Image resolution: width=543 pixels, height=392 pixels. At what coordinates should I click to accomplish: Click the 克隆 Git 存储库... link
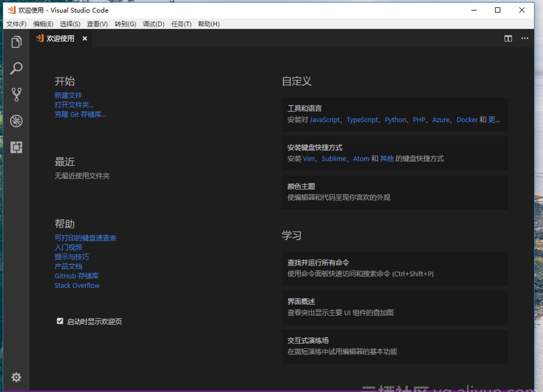coord(80,114)
